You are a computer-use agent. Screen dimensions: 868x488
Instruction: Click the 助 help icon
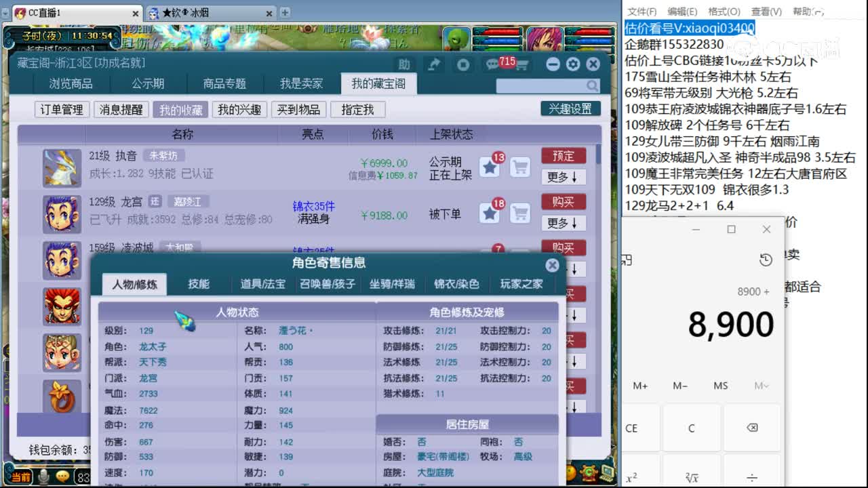(405, 63)
